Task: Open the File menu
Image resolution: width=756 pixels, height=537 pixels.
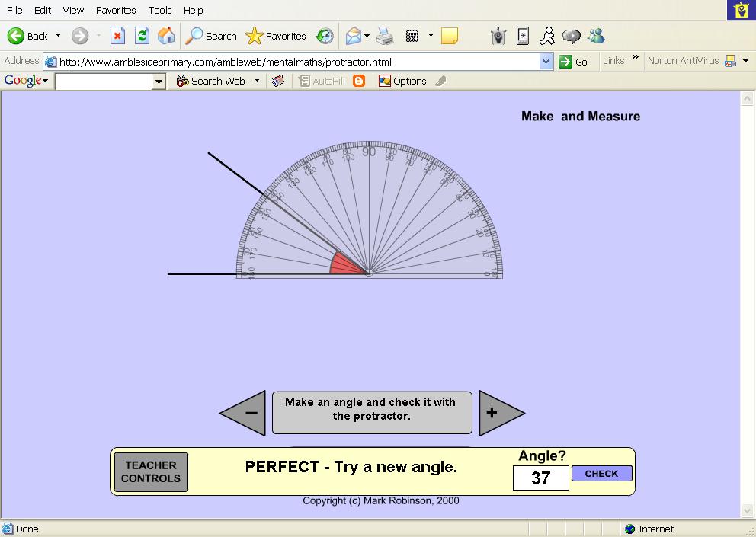Action: (x=14, y=10)
